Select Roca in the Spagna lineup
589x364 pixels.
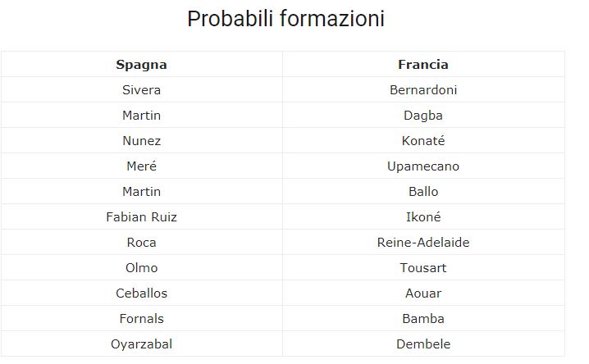[141, 243]
